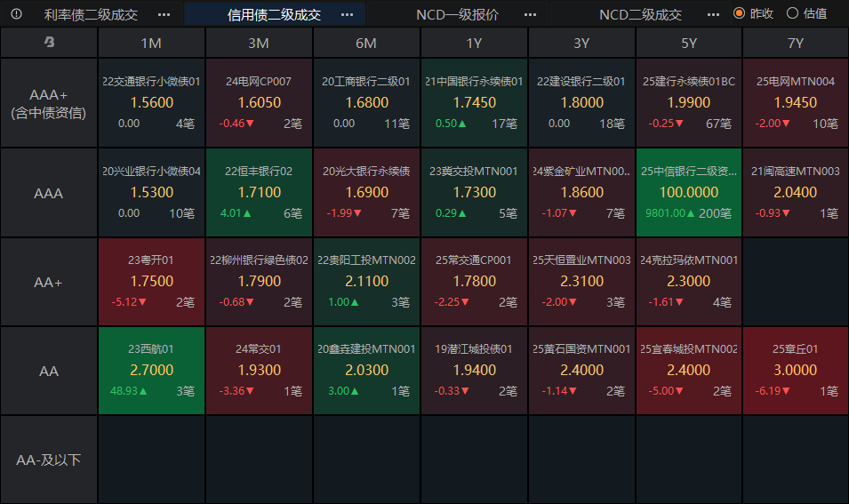The width and height of the screenshot is (849, 504).
Task: Open more options for 信用债二级成交 tab
Action: tap(347, 14)
